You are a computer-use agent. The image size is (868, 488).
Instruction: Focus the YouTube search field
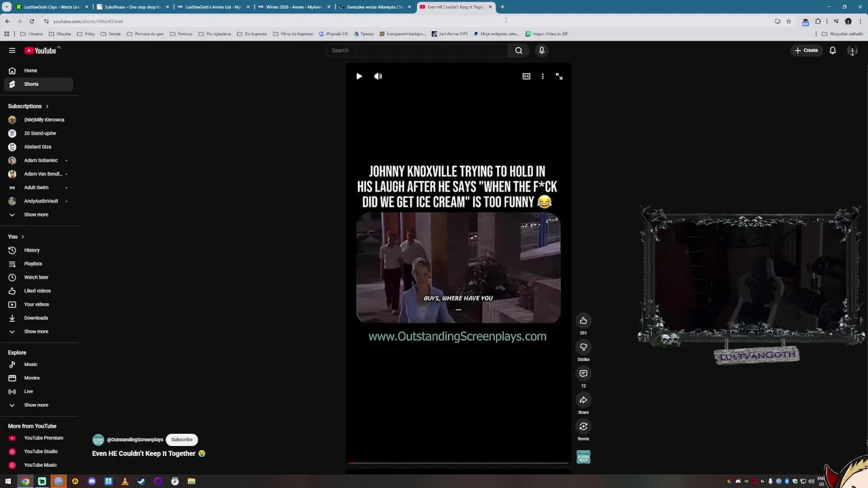417,50
